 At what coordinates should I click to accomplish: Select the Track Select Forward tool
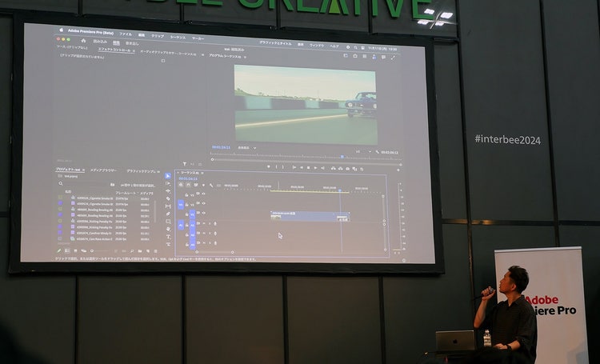point(168,183)
